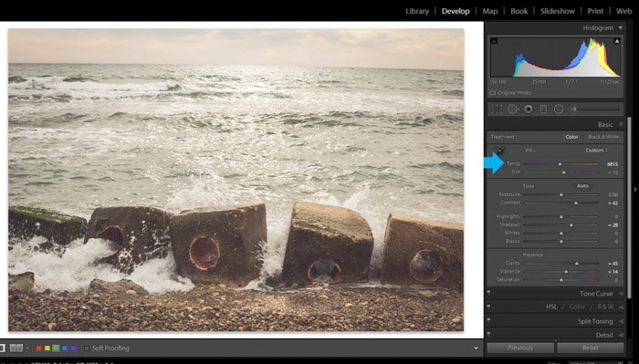Viewport: 639px width, 364px height.
Task: Click the right panel vertical scrollbar
Action: click(628, 207)
